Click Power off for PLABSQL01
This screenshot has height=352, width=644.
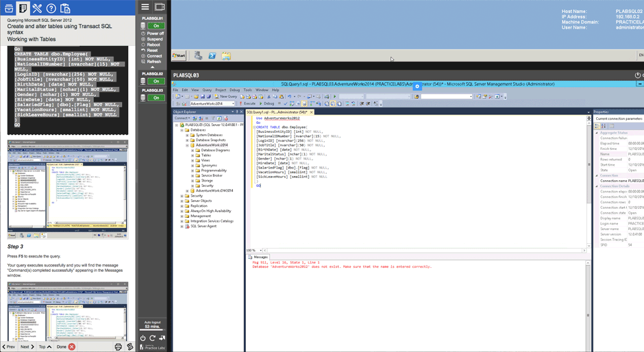pos(152,34)
